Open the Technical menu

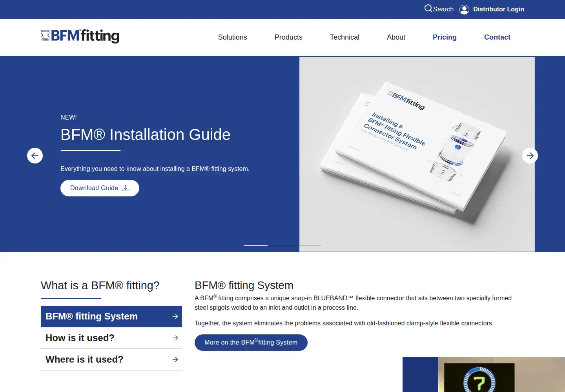click(x=344, y=37)
